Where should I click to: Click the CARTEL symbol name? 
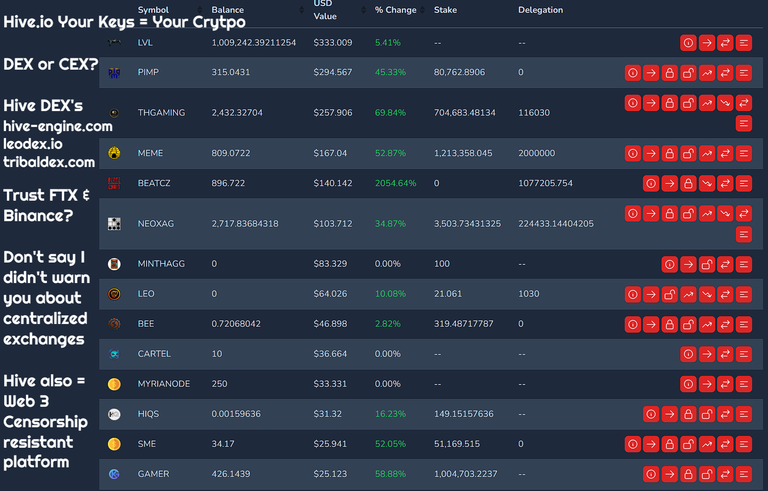coord(154,354)
